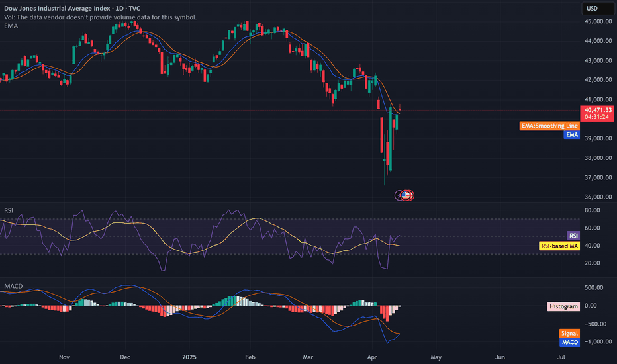Click the Jun date axis label
The image size is (617, 364).
pos(500,357)
